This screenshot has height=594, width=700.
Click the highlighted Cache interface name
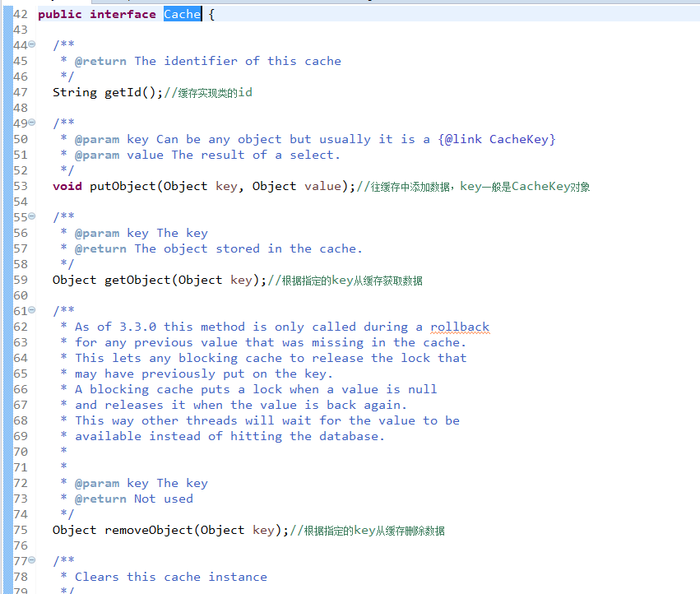pos(182,14)
